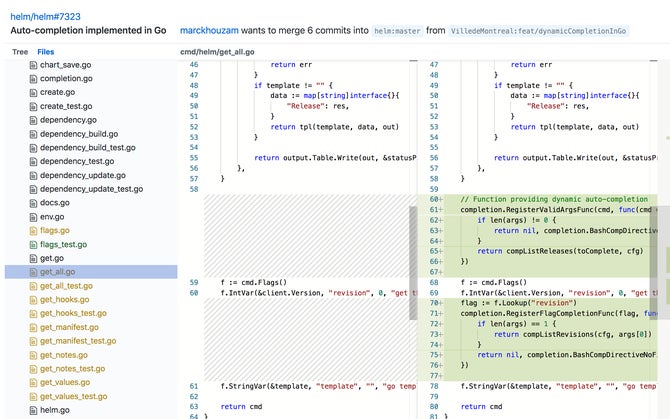
Task: Click the pull request title Auto-completion implemented in Go
Action: tap(88, 31)
